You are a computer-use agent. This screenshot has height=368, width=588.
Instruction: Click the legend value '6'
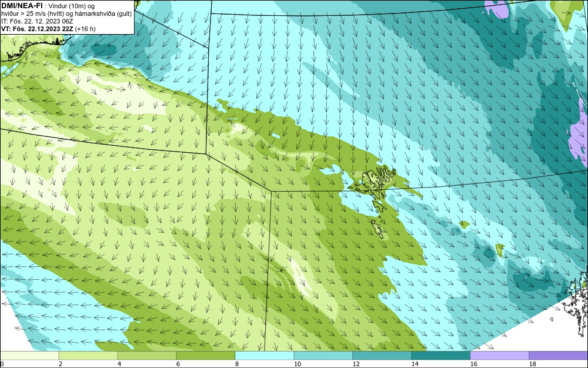[x=178, y=364]
